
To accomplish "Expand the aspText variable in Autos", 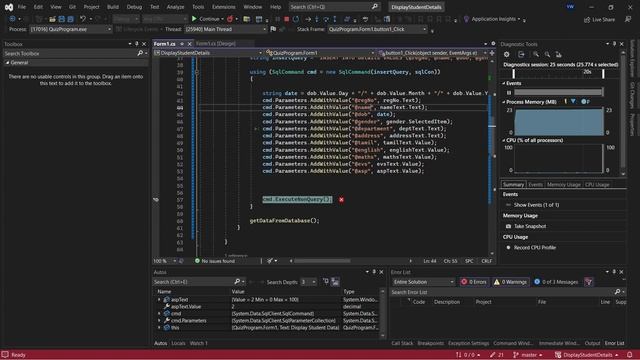I will (159, 300).
